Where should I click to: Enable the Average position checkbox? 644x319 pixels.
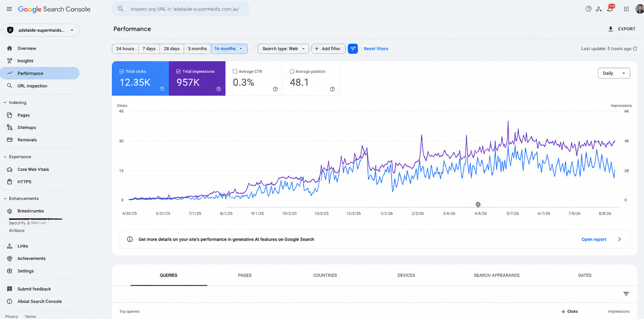[x=292, y=72]
